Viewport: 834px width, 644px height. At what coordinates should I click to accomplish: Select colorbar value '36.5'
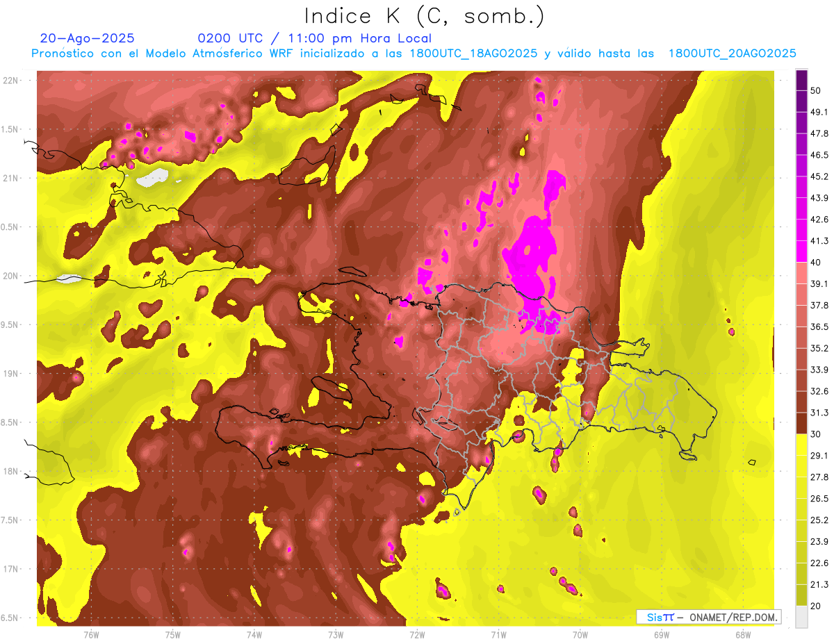point(819,327)
